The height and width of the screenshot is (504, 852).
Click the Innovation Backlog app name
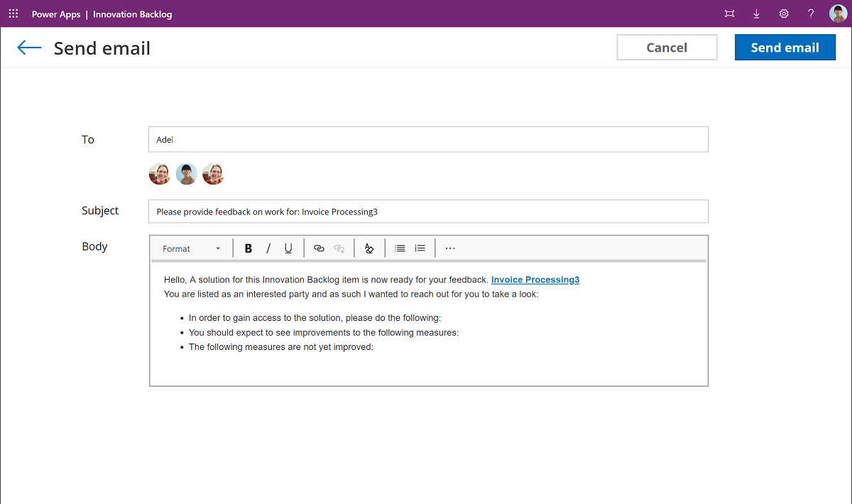click(133, 14)
